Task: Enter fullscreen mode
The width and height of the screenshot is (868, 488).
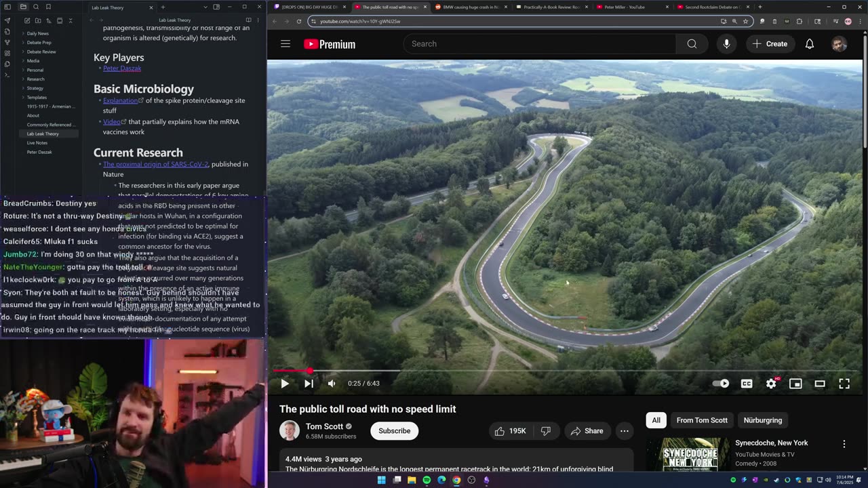Action: [x=844, y=384]
